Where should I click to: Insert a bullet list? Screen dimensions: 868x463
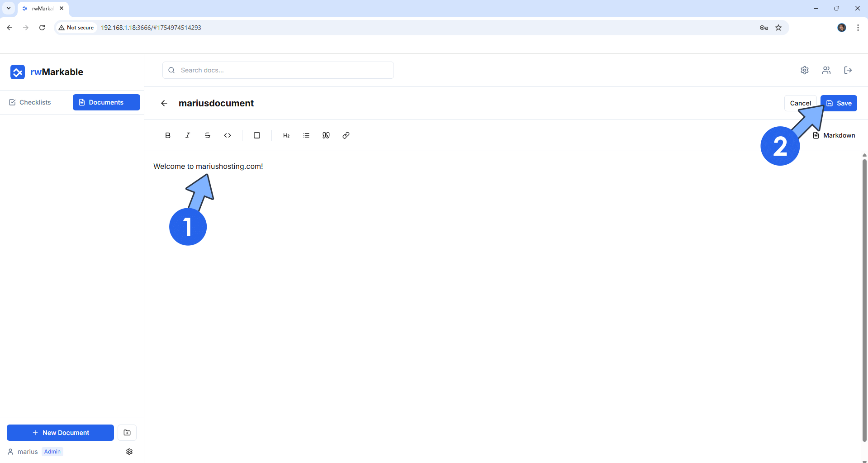[306, 135]
